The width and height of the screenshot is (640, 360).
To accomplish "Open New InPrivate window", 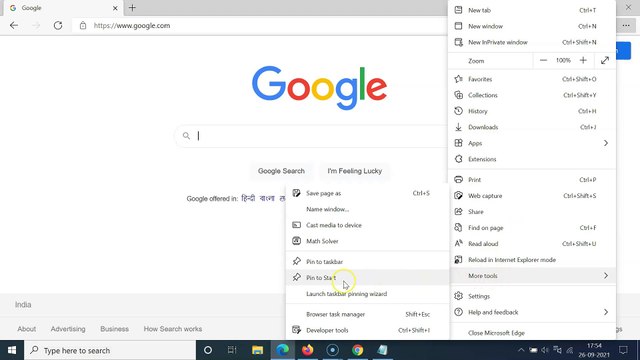I will (531, 42).
